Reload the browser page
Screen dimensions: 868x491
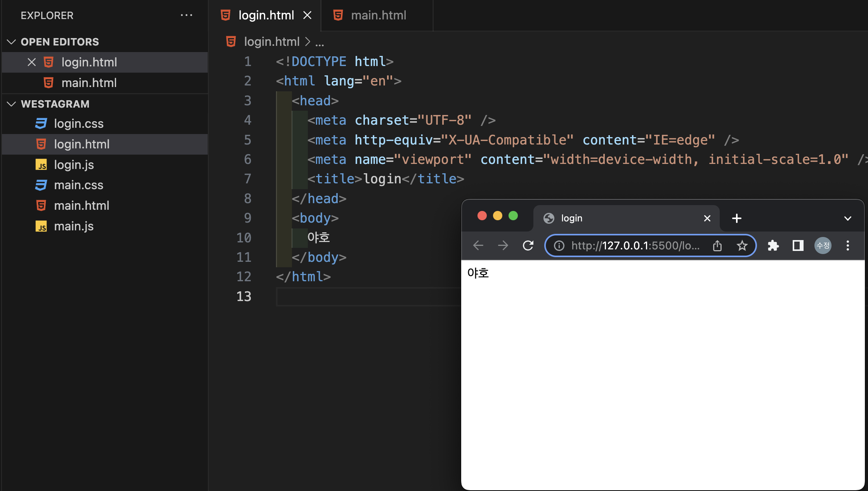[528, 245]
